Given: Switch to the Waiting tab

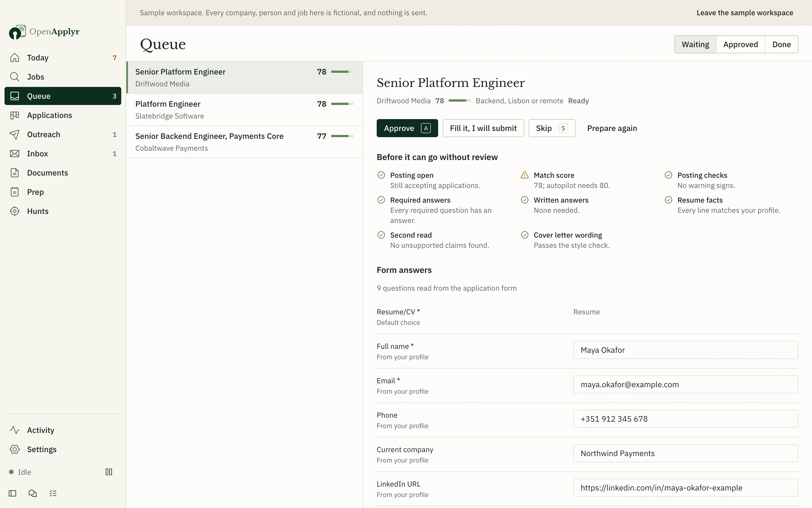Looking at the screenshot, I should pos(695,44).
